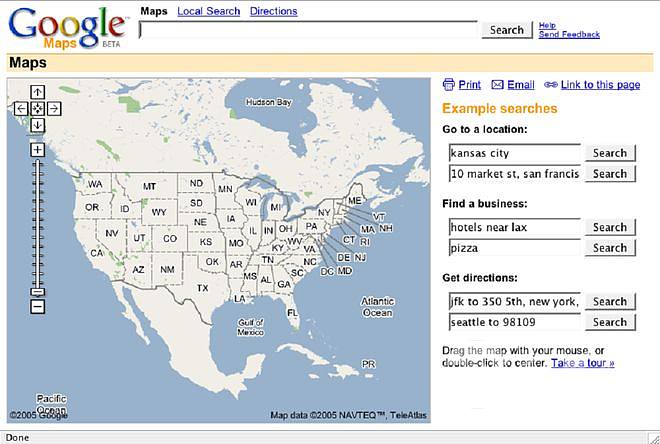The height and width of the screenshot is (444, 660).
Task: Zoom out using the minus button
Action: [x=37, y=306]
